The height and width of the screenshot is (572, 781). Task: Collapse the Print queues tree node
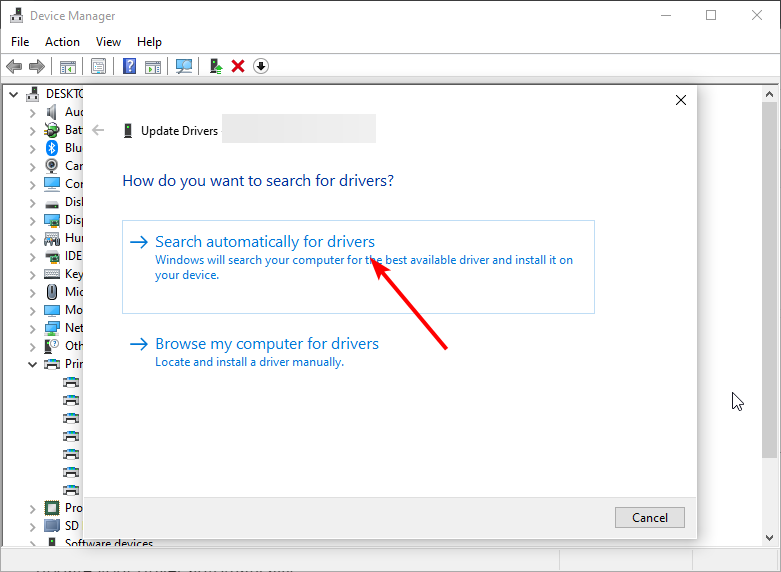(32, 364)
